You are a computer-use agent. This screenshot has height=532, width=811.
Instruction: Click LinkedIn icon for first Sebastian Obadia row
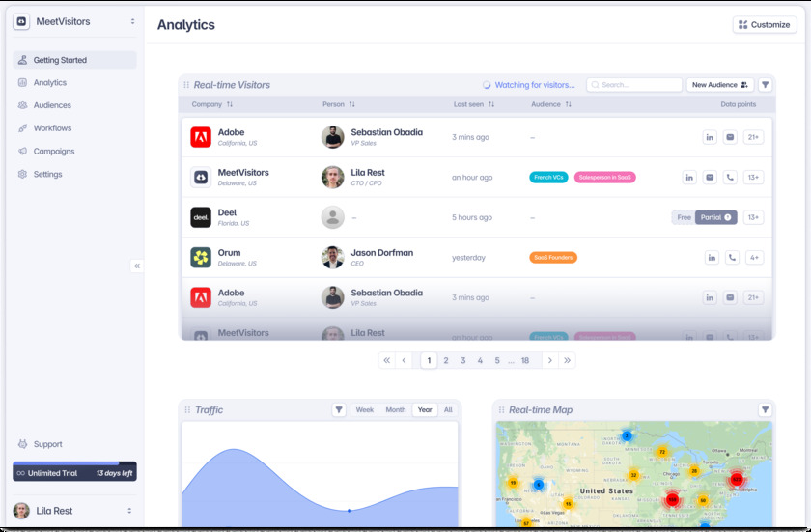pos(710,137)
